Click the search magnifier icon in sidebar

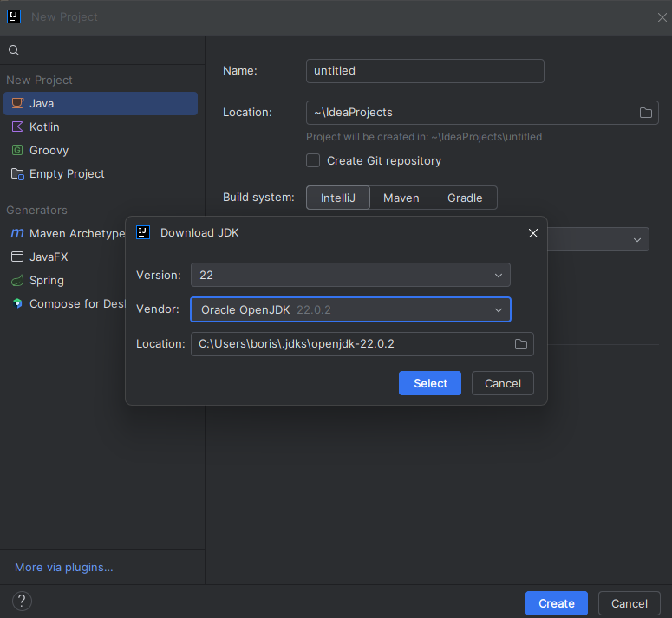pos(14,50)
